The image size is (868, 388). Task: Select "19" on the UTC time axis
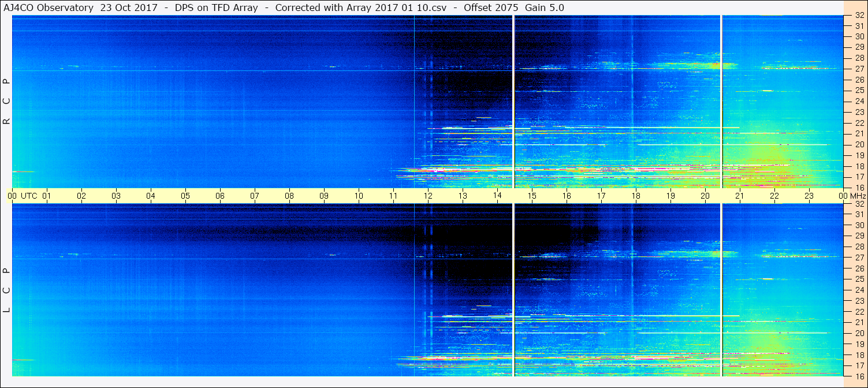coord(670,196)
